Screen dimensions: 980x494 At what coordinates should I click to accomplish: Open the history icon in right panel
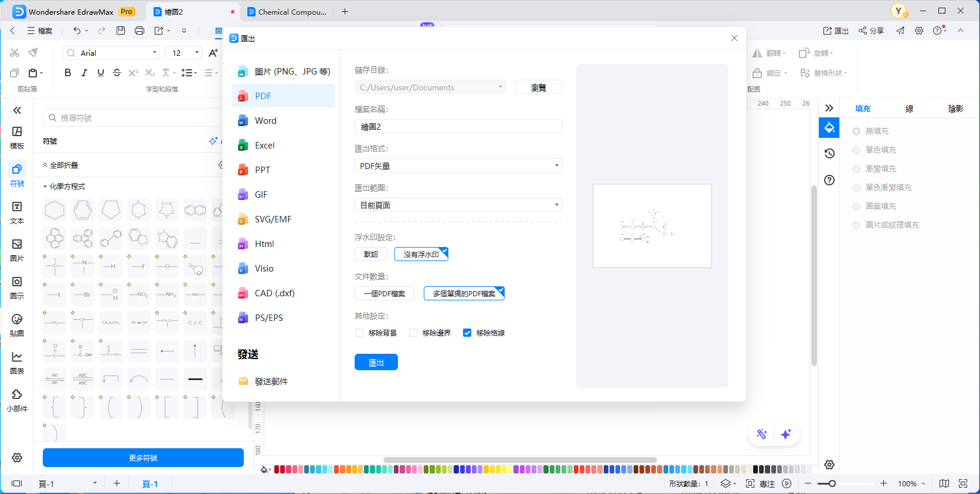click(829, 154)
